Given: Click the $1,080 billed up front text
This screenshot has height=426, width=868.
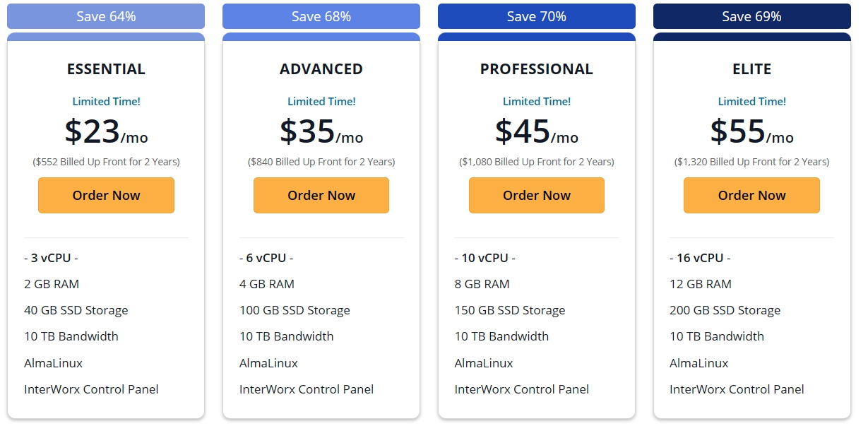Looking at the screenshot, I should [x=536, y=162].
